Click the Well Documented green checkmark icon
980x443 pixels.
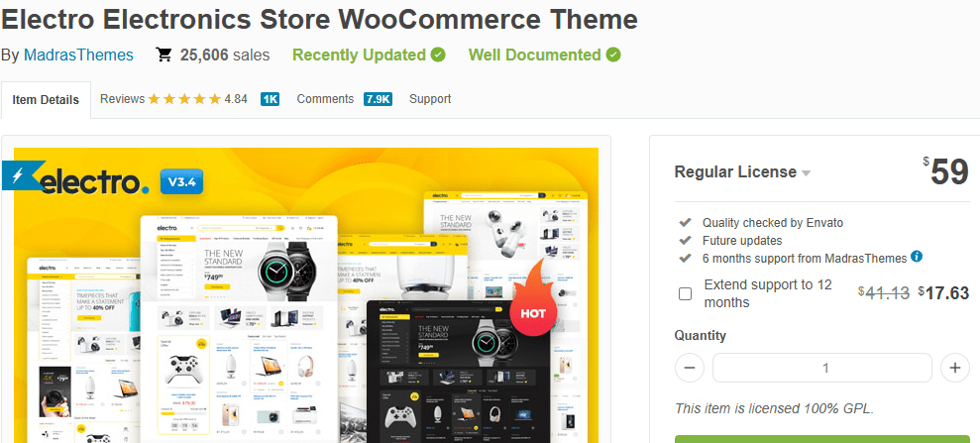[x=613, y=55]
